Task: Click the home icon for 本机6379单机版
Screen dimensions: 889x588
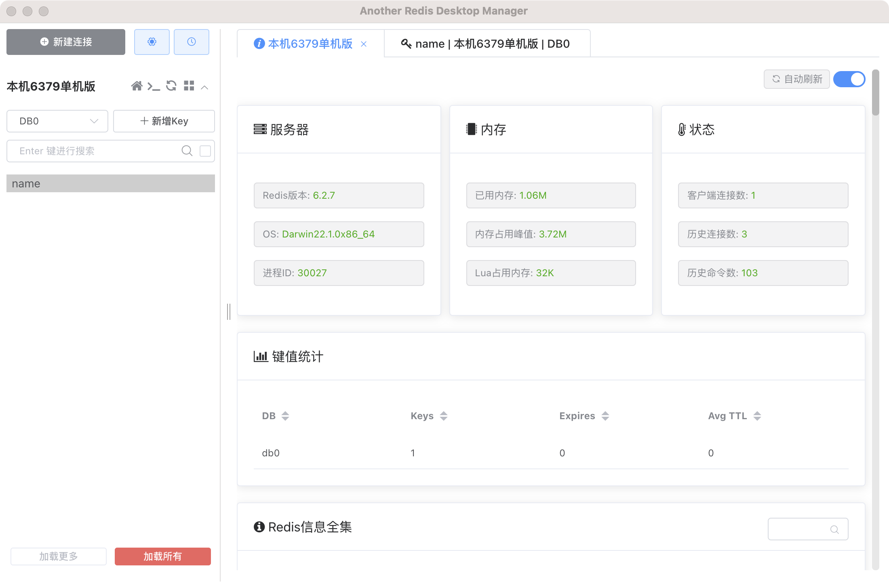Action: coord(137,86)
